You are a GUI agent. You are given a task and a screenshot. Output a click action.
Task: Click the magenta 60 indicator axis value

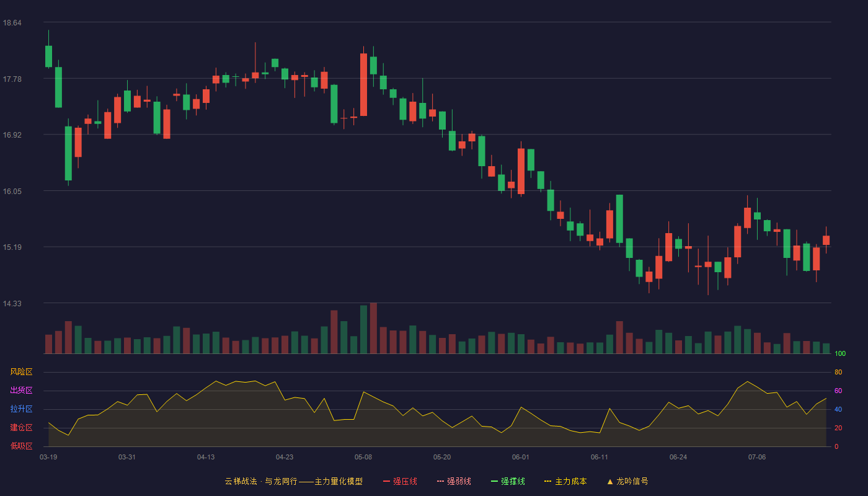click(838, 391)
